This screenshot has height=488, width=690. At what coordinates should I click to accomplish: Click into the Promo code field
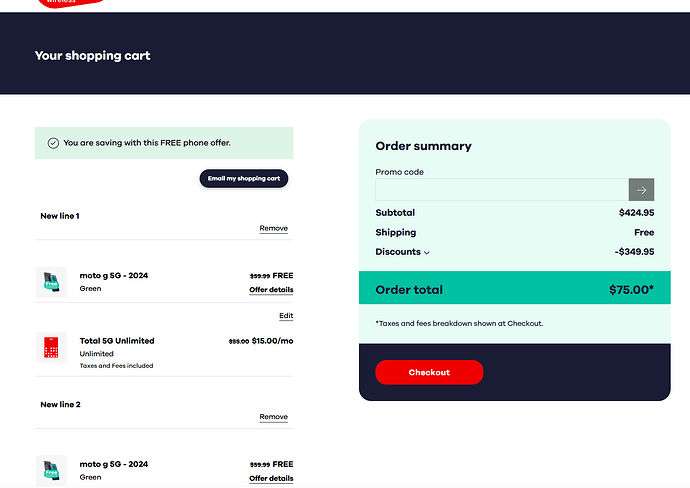point(502,190)
